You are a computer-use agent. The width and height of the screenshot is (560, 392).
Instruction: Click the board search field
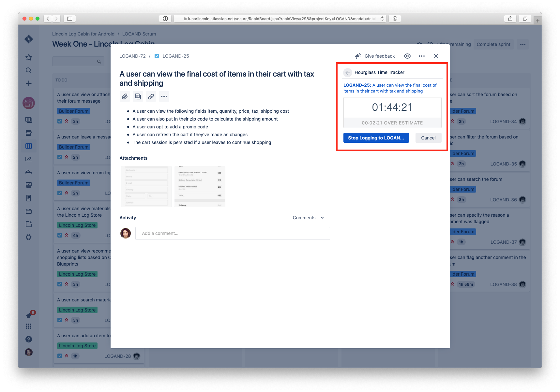(x=78, y=61)
